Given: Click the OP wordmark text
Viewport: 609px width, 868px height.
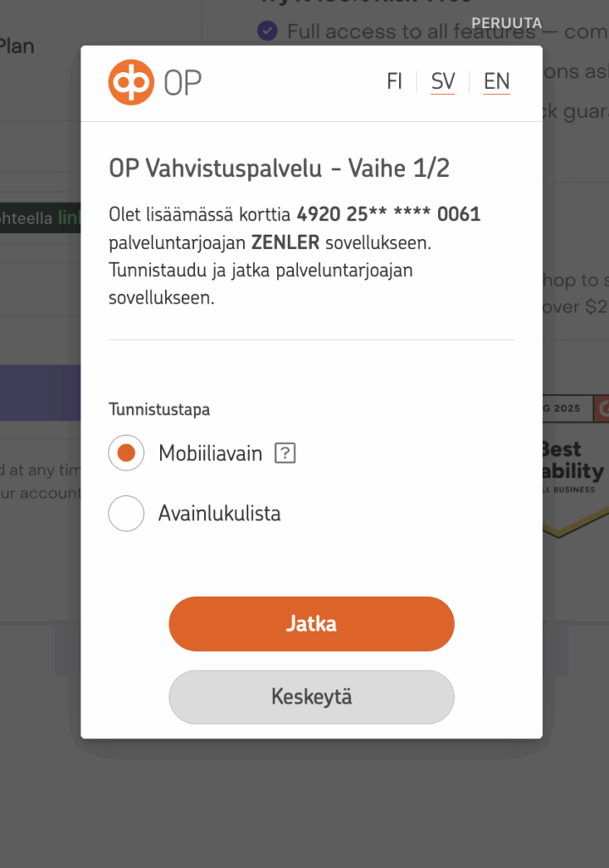Looking at the screenshot, I should (182, 83).
